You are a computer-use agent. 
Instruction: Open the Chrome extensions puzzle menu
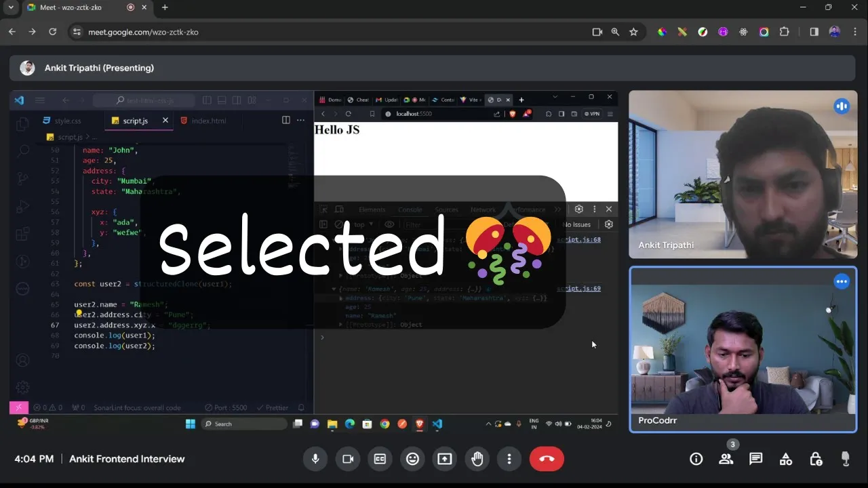785,32
